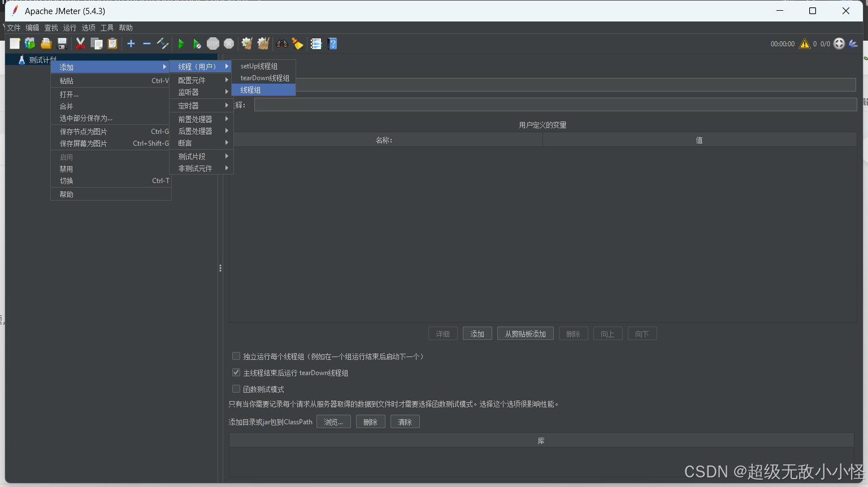Expand 断言 submenu

[201, 143]
